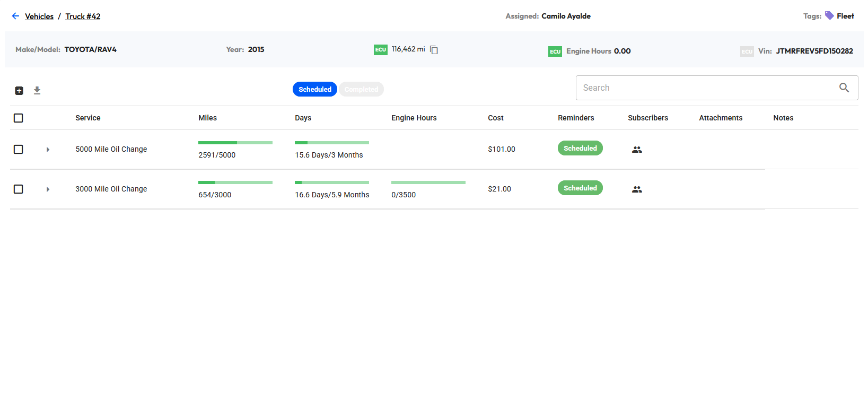The height and width of the screenshot is (409, 868).
Task: Click the $101.00 cost value
Action: click(502, 149)
